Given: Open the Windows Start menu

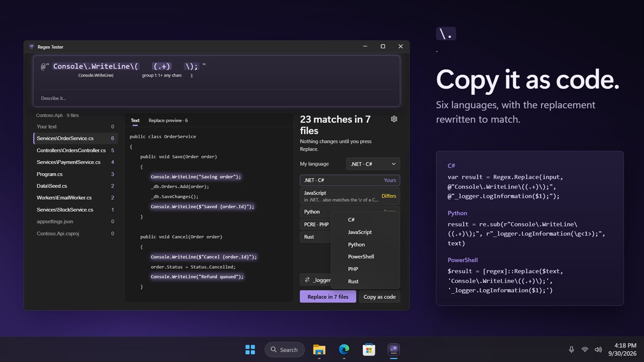Looking at the screenshot, I should (x=250, y=349).
